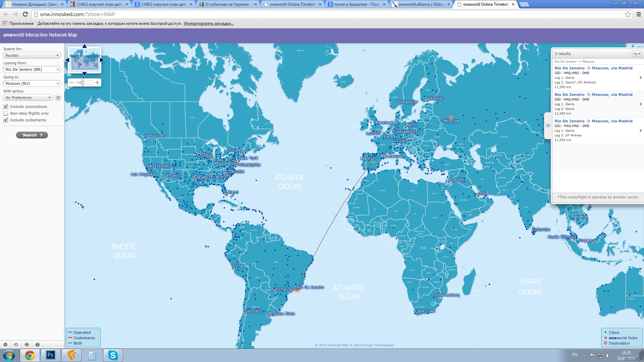Open the orange boomerang app in the taskbar
This screenshot has height=362, width=644.
tap(71, 355)
